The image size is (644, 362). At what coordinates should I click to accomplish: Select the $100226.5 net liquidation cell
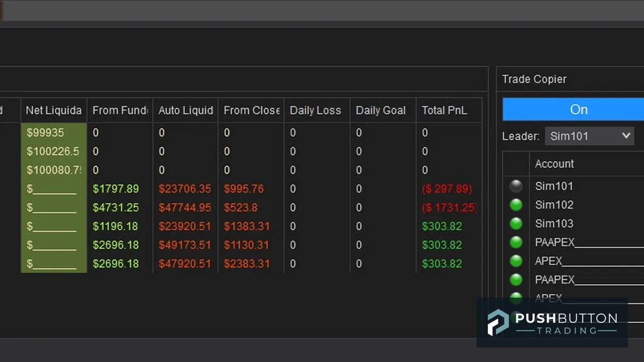pos(54,151)
